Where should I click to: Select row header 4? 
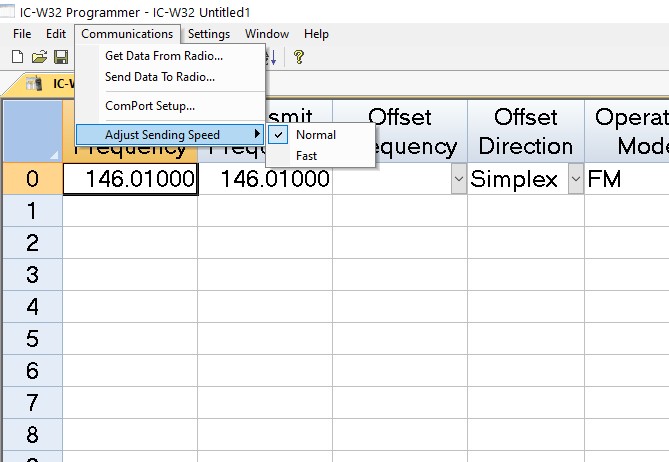tap(32, 307)
